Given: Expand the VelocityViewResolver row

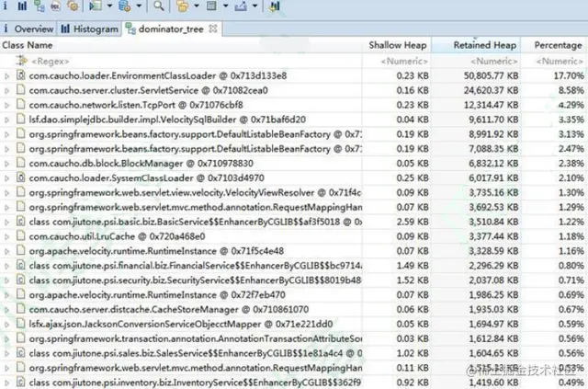Looking at the screenshot, I should (6, 193).
